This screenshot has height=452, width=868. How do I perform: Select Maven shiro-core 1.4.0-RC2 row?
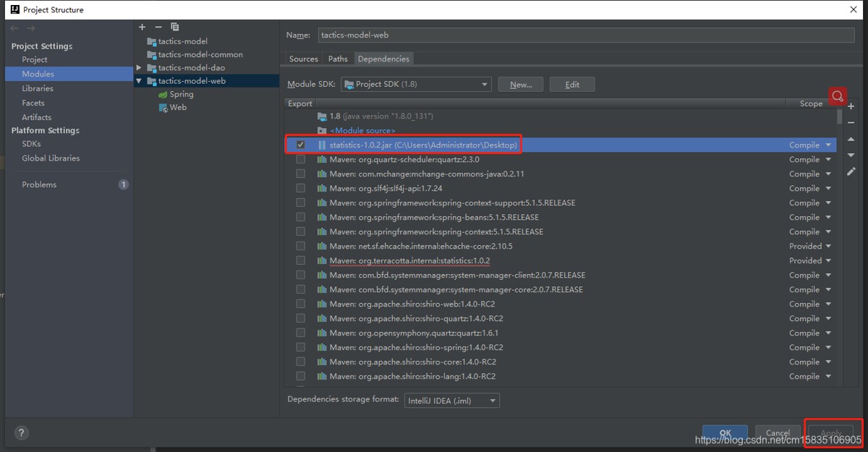point(561,362)
